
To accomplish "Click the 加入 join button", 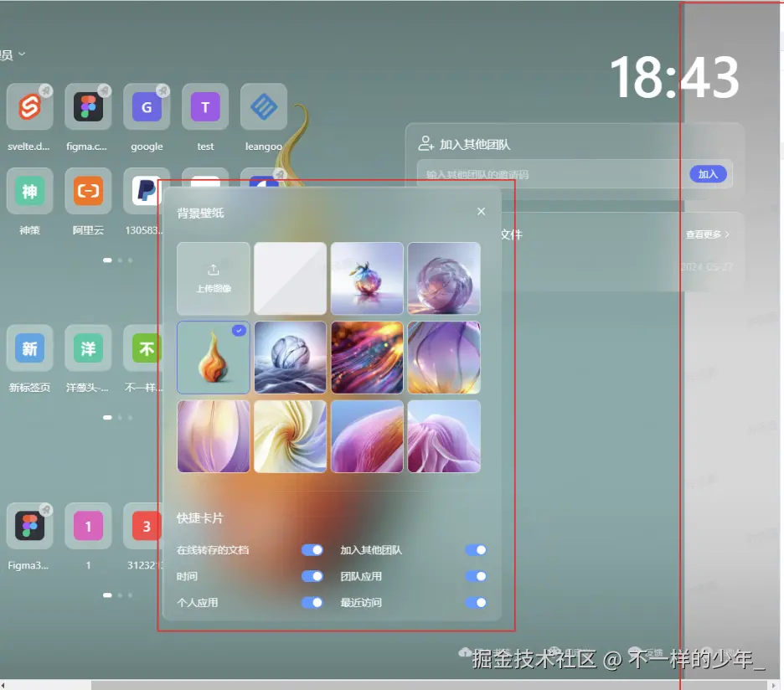I will 708,174.
